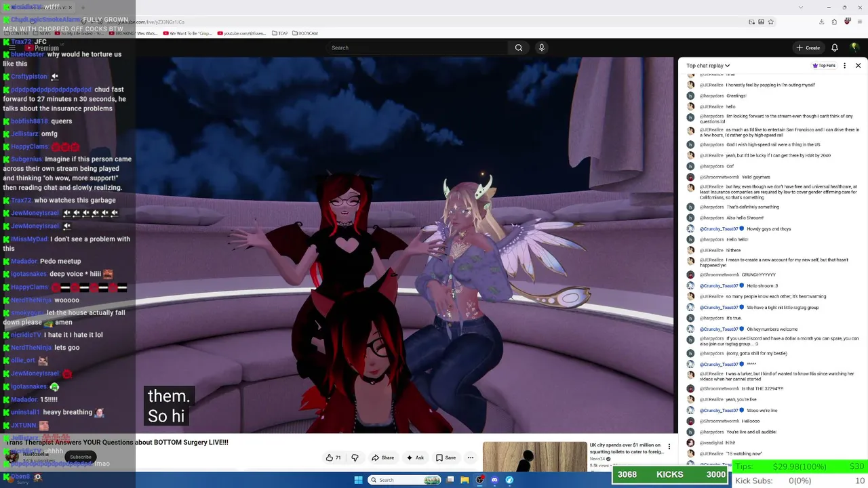Open the Windows Start menu

point(358,480)
